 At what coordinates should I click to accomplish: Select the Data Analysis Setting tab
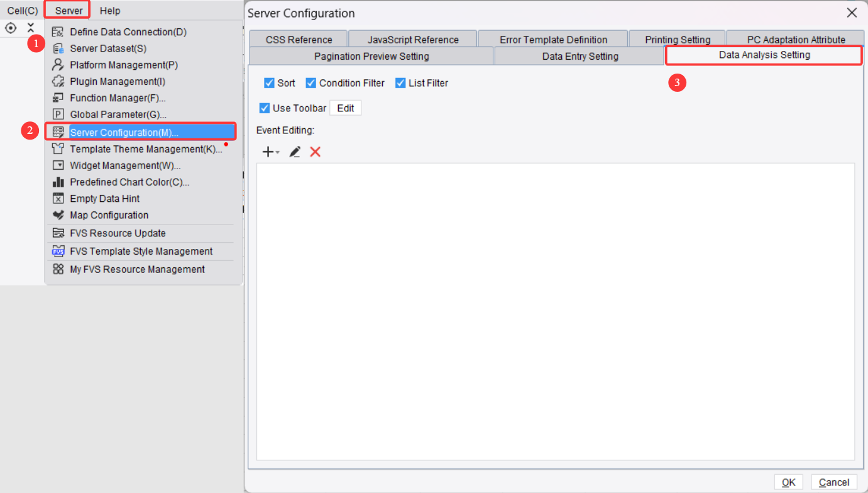tap(764, 55)
